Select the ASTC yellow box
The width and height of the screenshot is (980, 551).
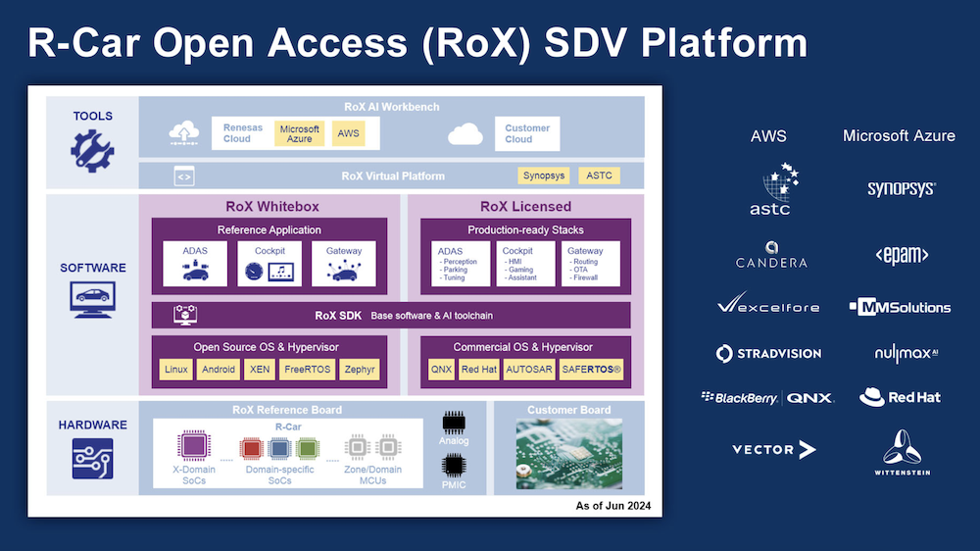(x=599, y=175)
